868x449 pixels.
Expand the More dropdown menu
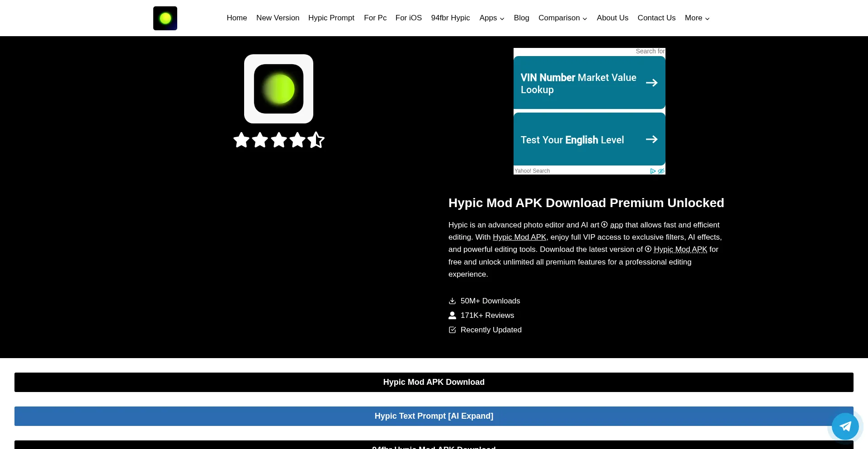pos(697,18)
